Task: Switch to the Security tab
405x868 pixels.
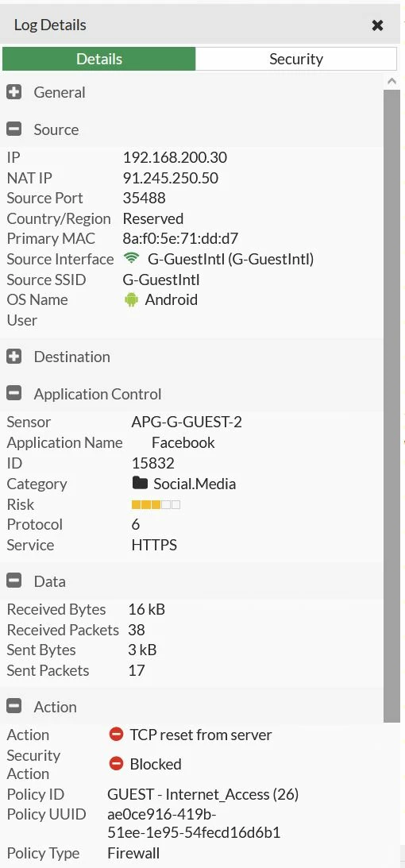Action: pos(296,59)
